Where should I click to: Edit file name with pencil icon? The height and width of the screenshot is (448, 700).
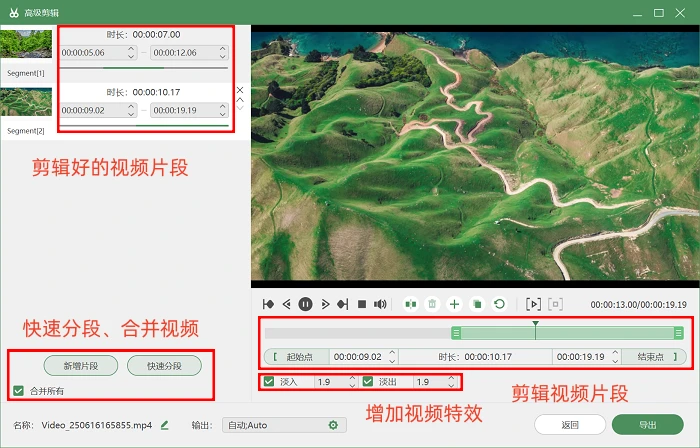(165, 425)
